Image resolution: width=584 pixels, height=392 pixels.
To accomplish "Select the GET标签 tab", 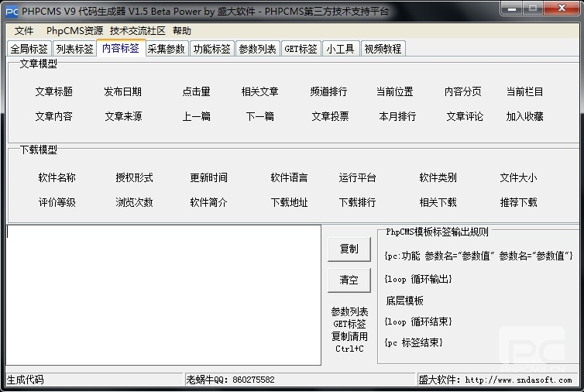I will tap(301, 49).
